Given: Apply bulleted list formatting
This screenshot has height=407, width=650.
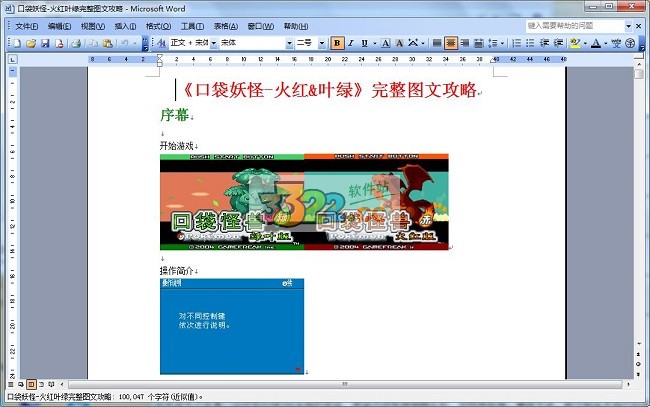Looking at the screenshot, I should click(530, 43).
